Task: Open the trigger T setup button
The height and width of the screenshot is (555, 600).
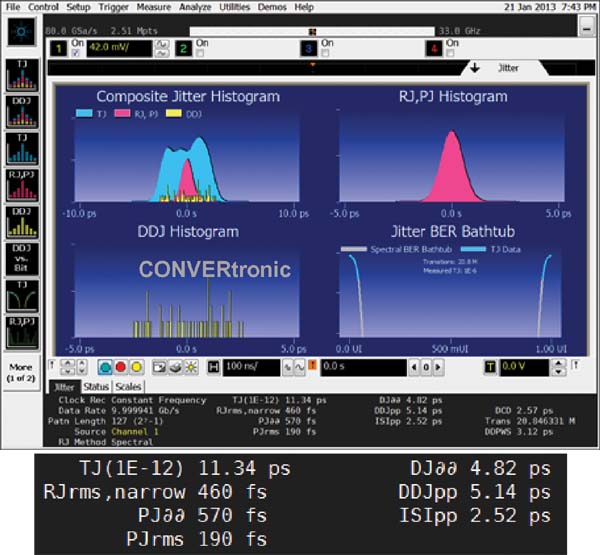Action: (490, 367)
